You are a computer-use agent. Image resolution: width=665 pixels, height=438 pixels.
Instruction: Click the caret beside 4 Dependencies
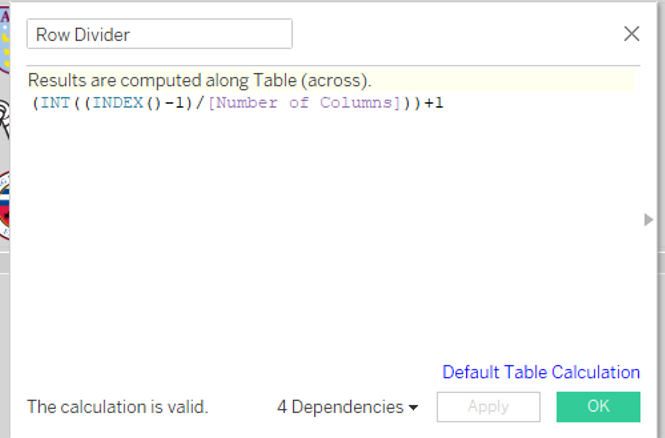coord(413,408)
